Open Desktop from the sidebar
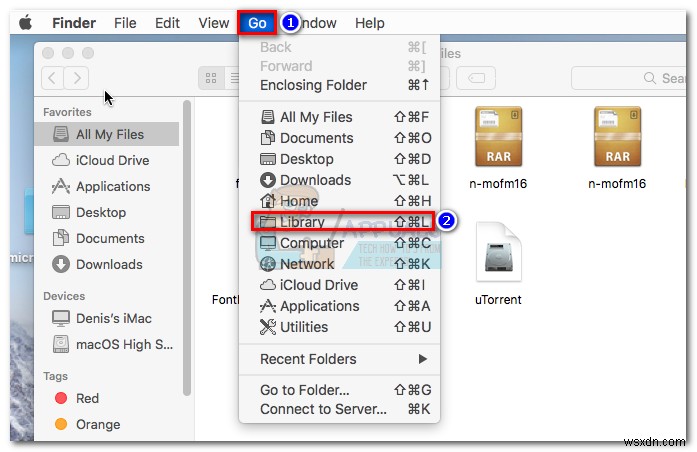Screen dimensions: 697x452 [x=107, y=212]
